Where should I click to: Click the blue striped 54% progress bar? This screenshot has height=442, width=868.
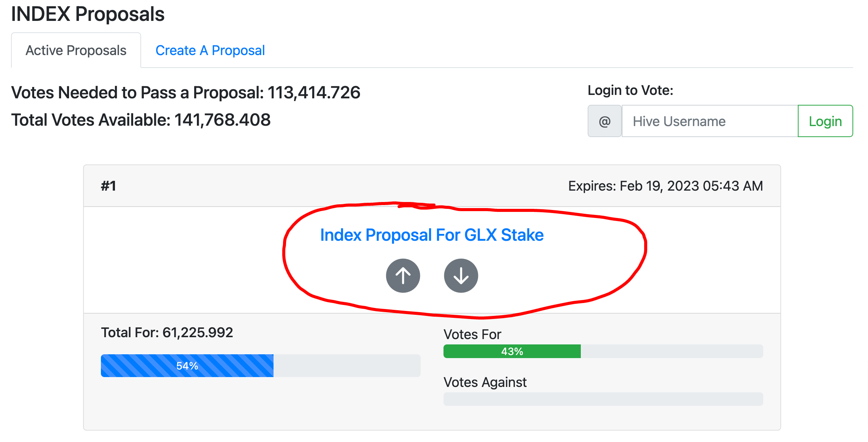click(x=187, y=366)
